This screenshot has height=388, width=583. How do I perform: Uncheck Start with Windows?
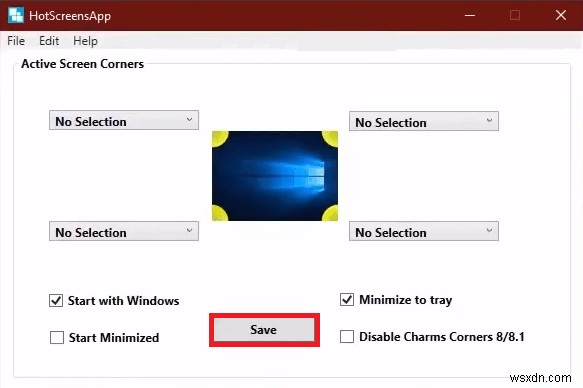coord(56,300)
